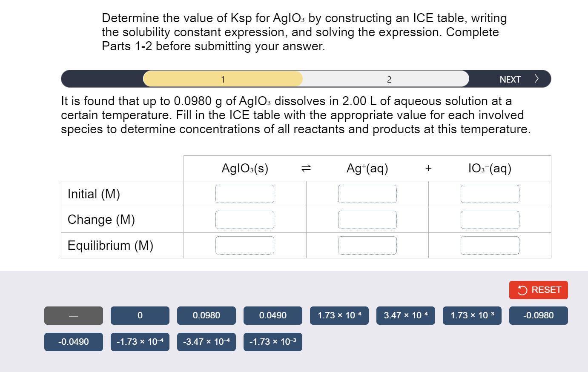This screenshot has height=372, width=588.
Task: Select the 0.0980 answer tile
Action: (206, 315)
